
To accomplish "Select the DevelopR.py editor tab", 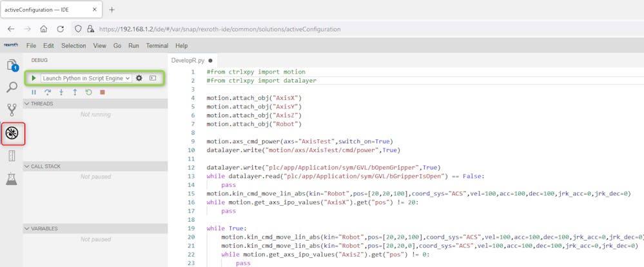I will pyautogui.click(x=188, y=60).
